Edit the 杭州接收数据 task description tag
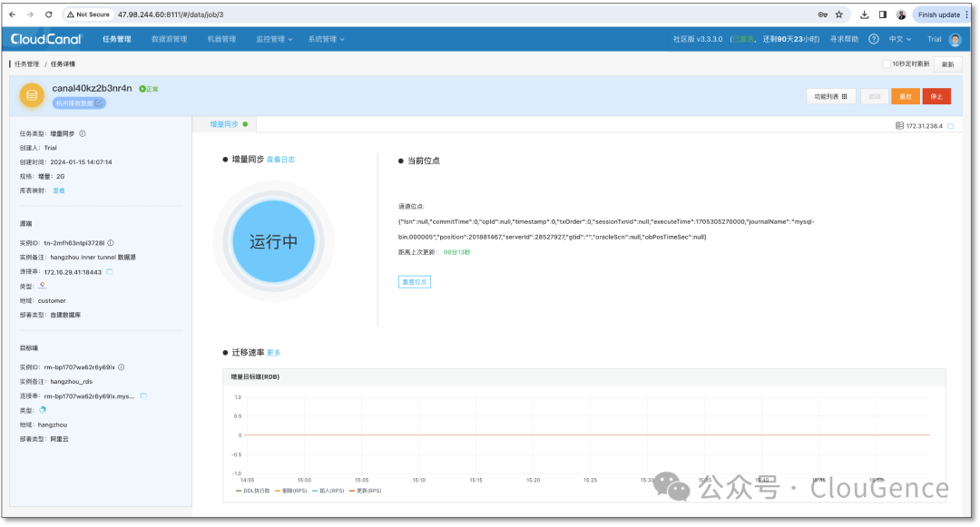Screen dimensions: 980x527 click(x=99, y=103)
